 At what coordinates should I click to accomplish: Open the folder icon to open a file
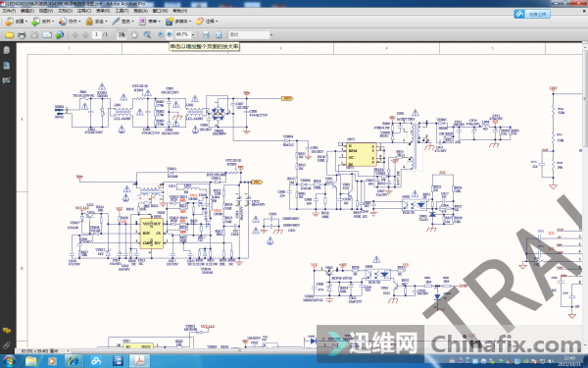coord(9,35)
